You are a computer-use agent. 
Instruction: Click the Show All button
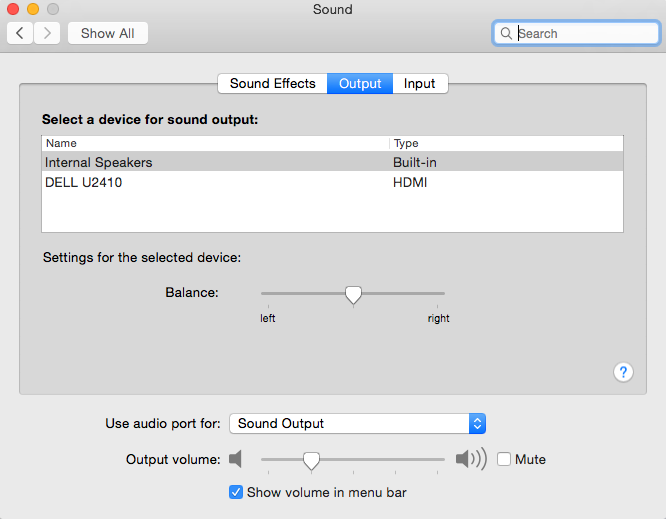(x=108, y=33)
